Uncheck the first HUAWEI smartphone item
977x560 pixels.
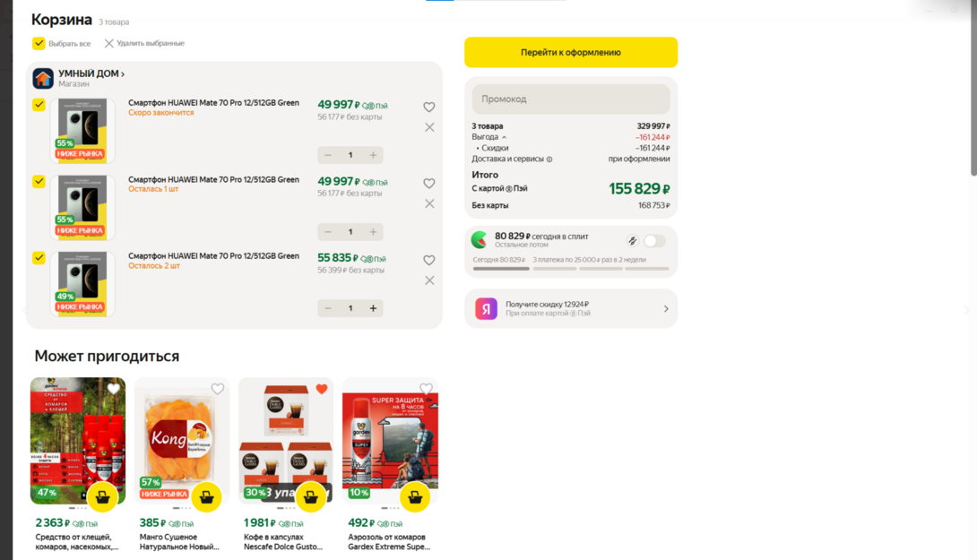(x=39, y=105)
